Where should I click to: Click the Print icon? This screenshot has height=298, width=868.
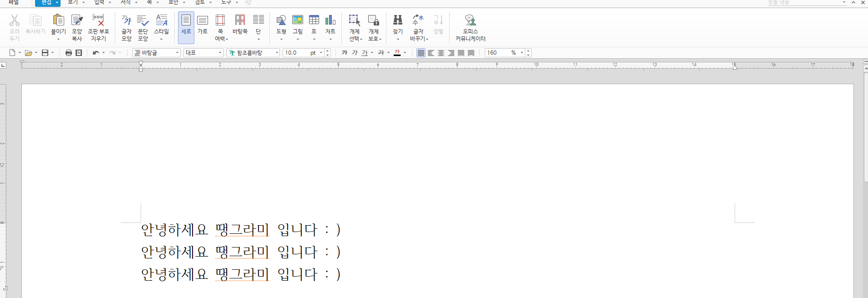point(69,53)
